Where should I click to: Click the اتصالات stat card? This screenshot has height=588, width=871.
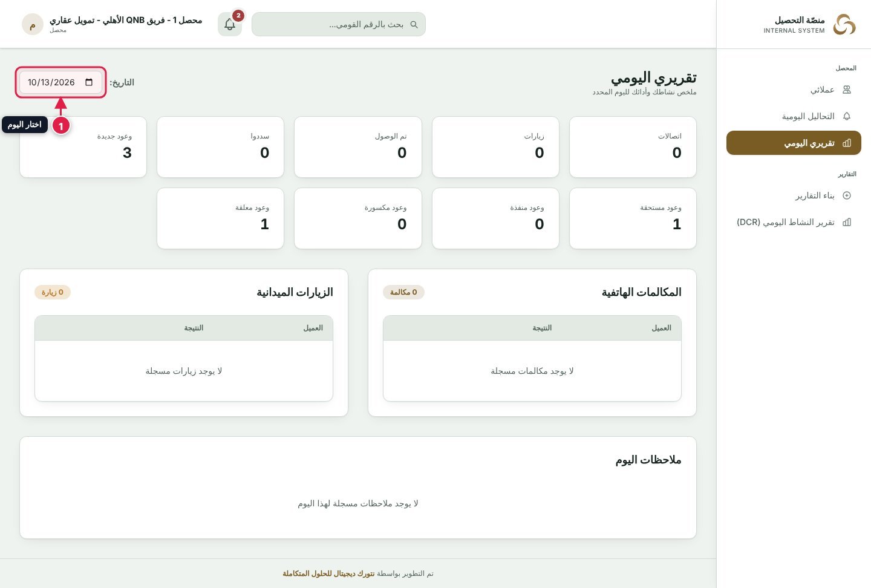tap(633, 147)
